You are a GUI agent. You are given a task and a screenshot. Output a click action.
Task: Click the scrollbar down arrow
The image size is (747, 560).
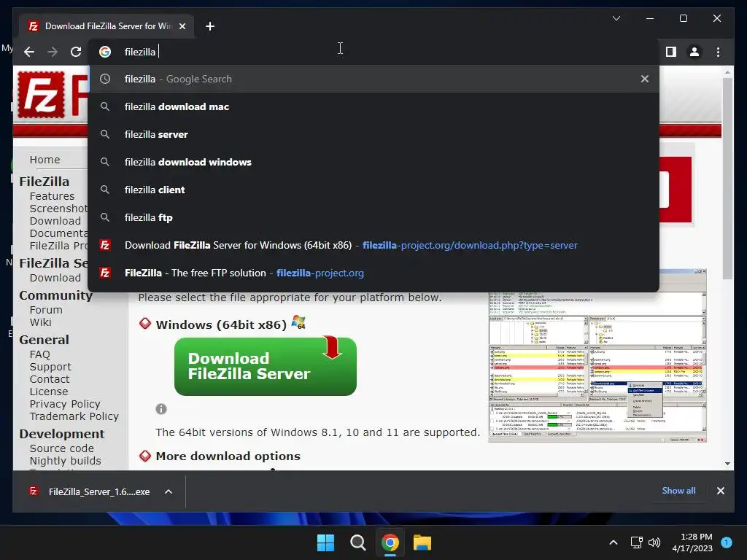pyautogui.click(x=727, y=463)
